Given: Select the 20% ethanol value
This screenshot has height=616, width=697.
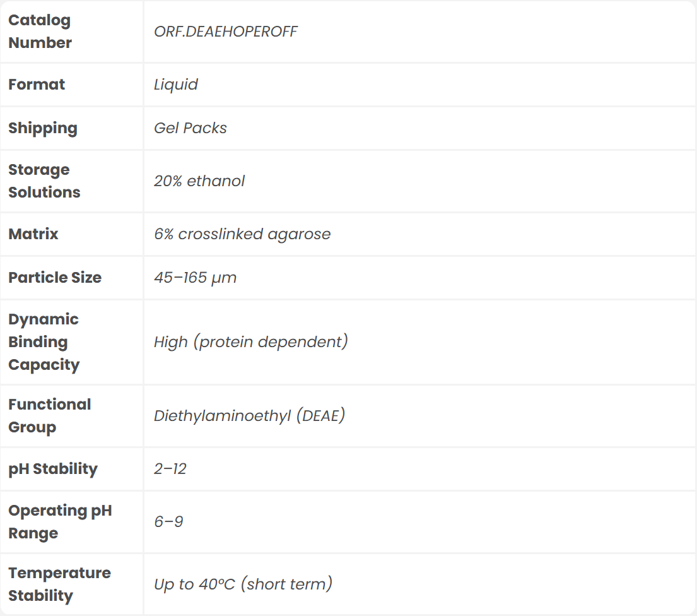Looking at the screenshot, I should pos(199,181).
